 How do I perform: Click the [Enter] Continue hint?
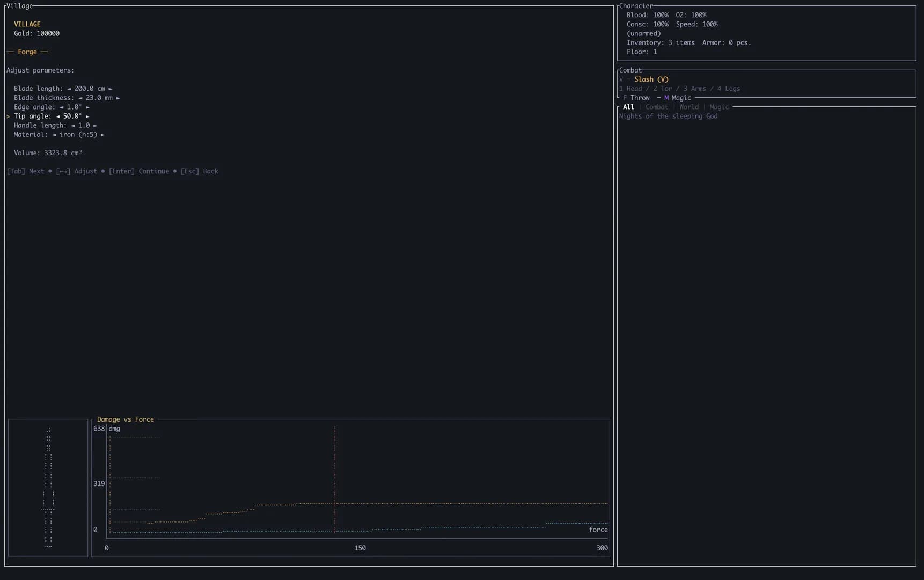pos(139,171)
